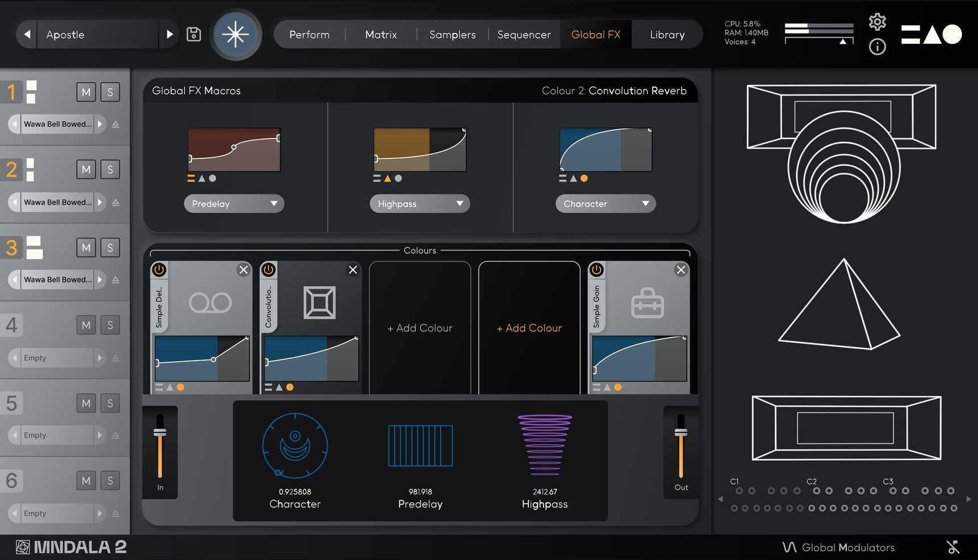This screenshot has width=978, height=560.
Task: Eject the Wawa Bell sampler on channel 1
Action: 116,124
